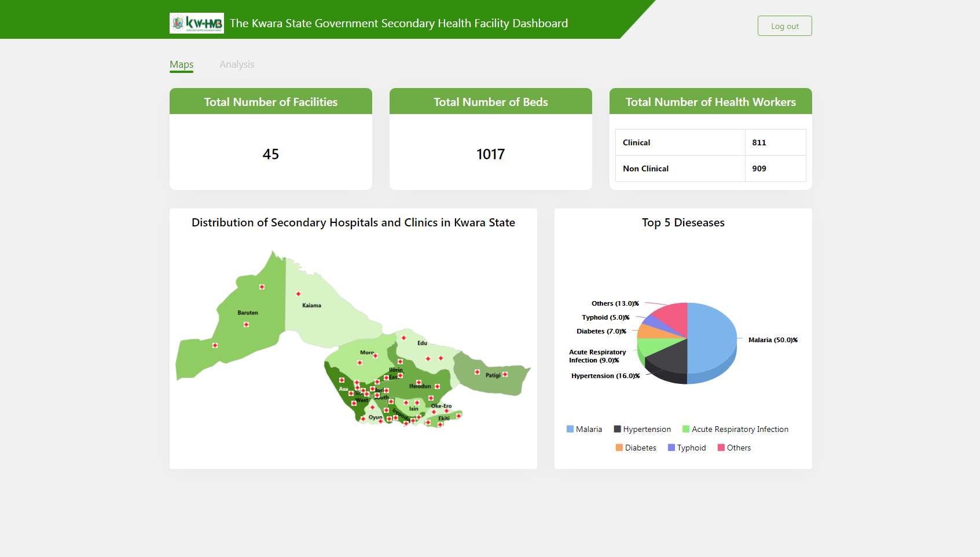Screen dimensions: 980x557
Task: Select the northern Baruten hospital marker
Action: [262, 287]
